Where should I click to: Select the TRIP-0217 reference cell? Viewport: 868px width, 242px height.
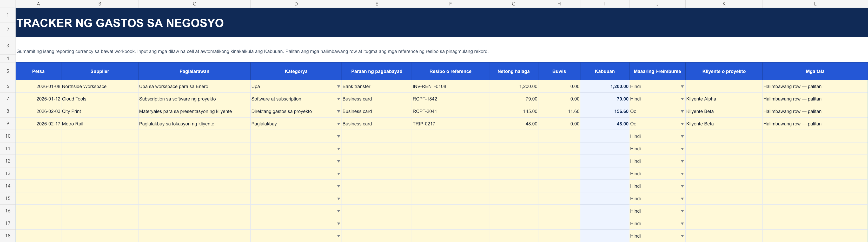450,124
